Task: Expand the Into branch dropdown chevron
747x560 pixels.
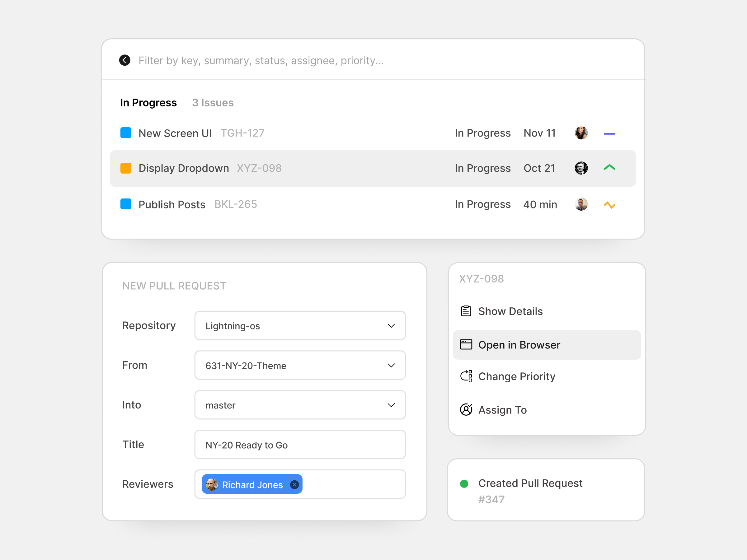Action: 391,405
